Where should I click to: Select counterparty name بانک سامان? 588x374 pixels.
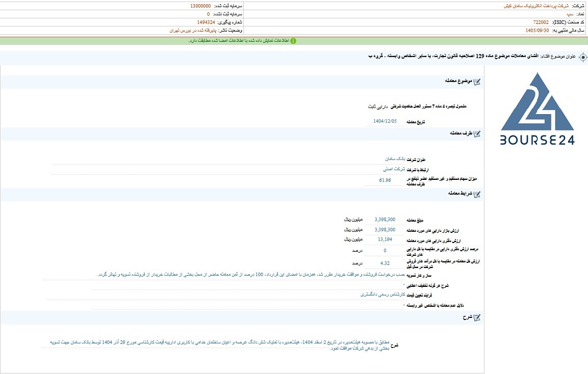click(x=395, y=159)
